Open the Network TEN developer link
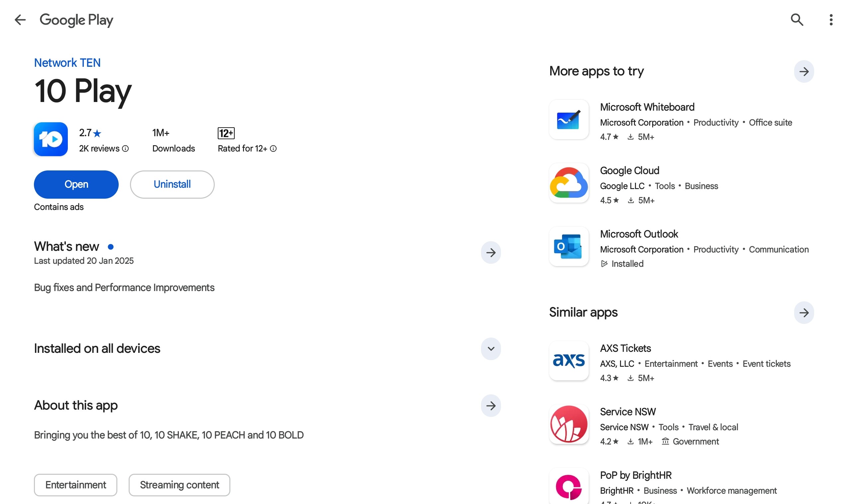The width and height of the screenshot is (851, 504). 67,63
